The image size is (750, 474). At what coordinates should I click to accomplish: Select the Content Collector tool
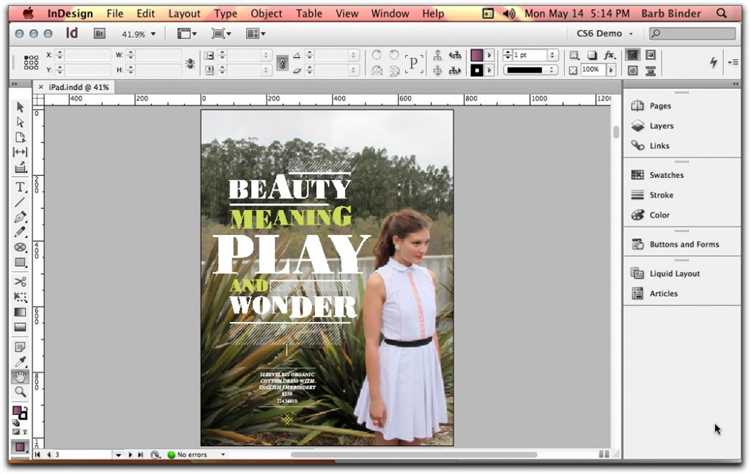[20, 167]
